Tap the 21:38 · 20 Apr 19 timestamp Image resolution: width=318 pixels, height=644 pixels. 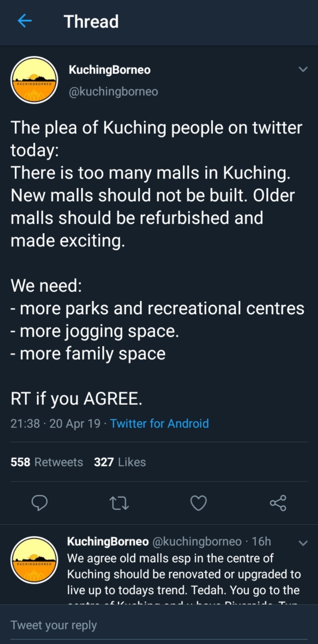(55, 423)
